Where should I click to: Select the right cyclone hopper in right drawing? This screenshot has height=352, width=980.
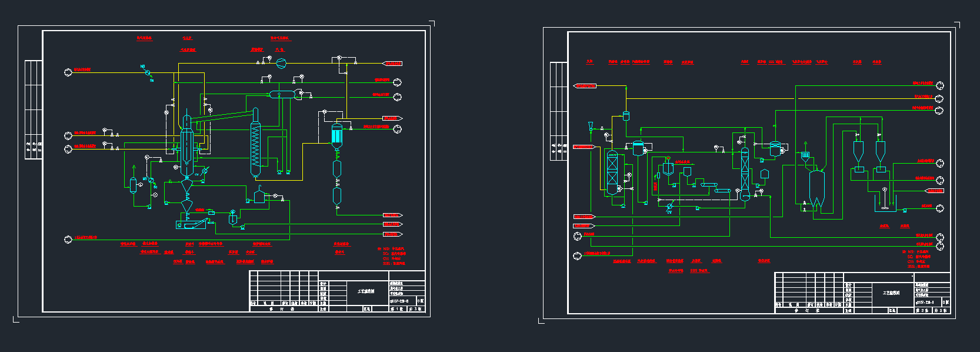pyautogui.click(x=881, y=153)
